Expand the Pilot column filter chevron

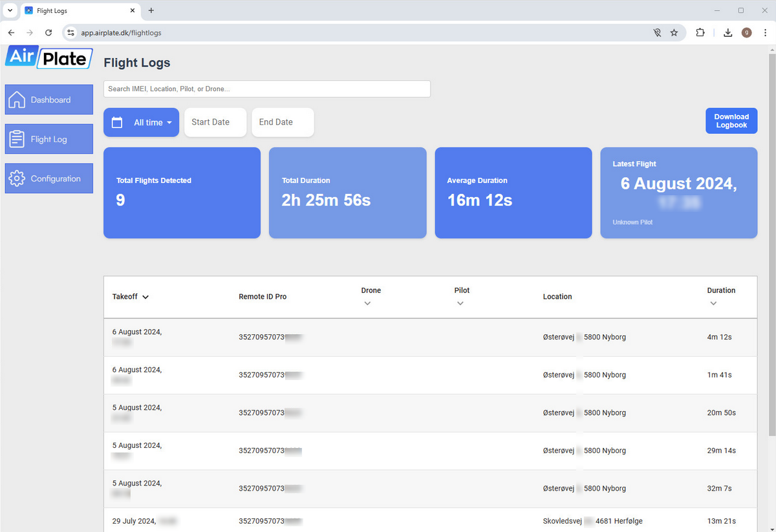pos(460,303)
